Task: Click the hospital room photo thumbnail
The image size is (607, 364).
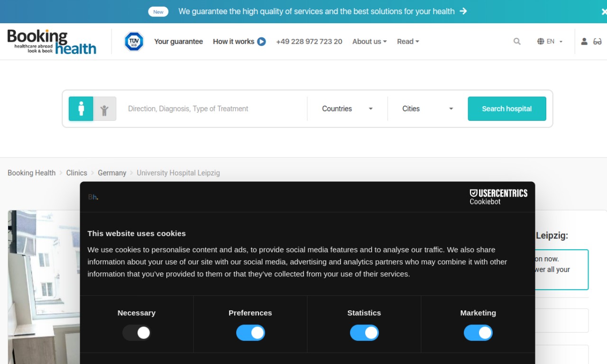Action: (x=44, y=287)
